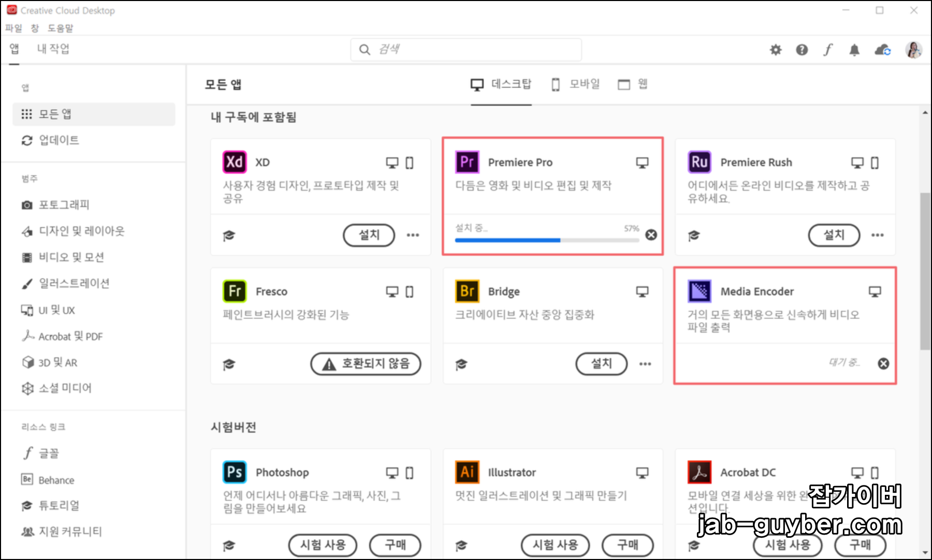This screenshot has height=560, width=932.
Task: Select the 모바일 tab
Action: tap(576, 84)
